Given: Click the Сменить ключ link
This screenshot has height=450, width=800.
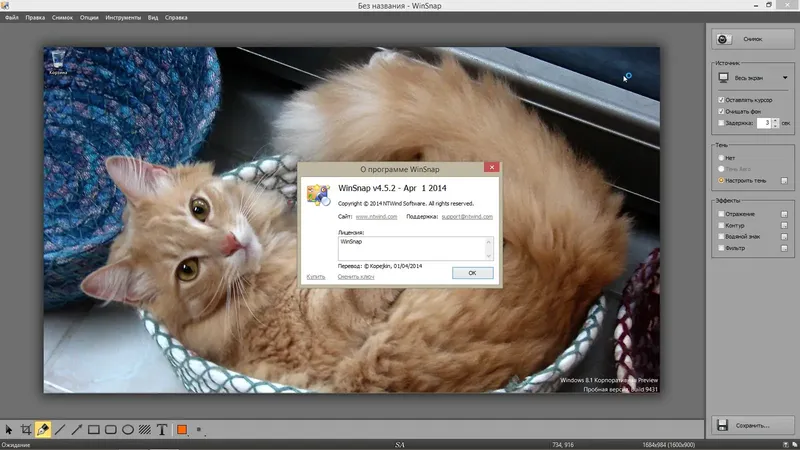Looking at the screenshot, I should pos(356,277).
